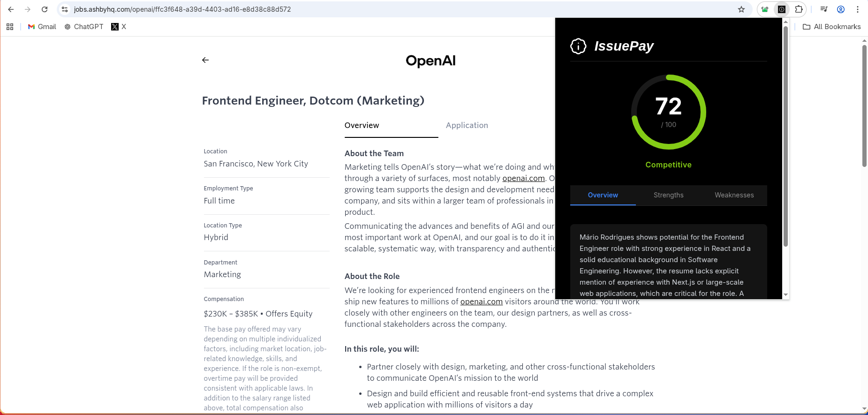The width and height of the screenshot is (868, 415).
Task: Click the Hybrid location type value
Action: point(216,237)
